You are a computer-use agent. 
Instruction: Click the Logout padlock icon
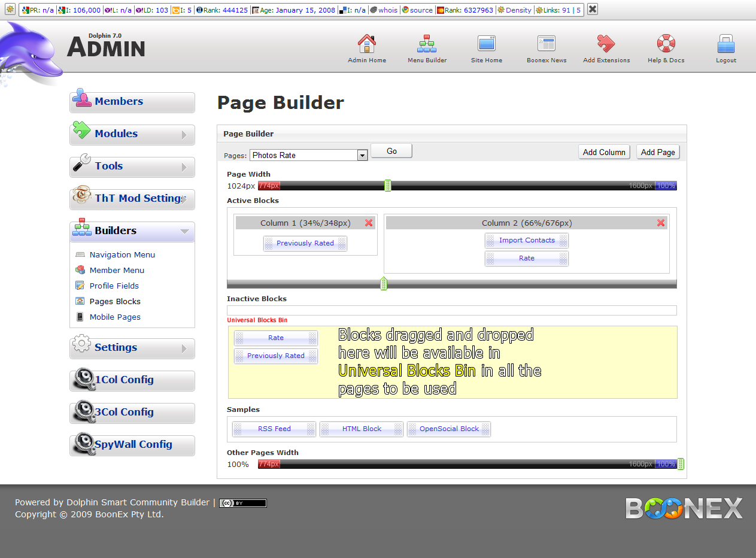pos(725,44)
